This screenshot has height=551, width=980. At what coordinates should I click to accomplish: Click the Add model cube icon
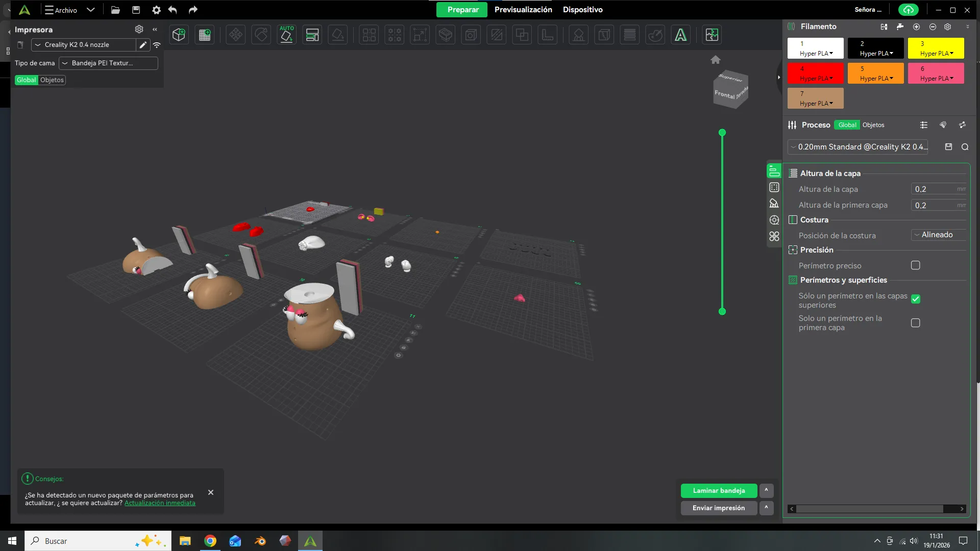pos(179,35)
